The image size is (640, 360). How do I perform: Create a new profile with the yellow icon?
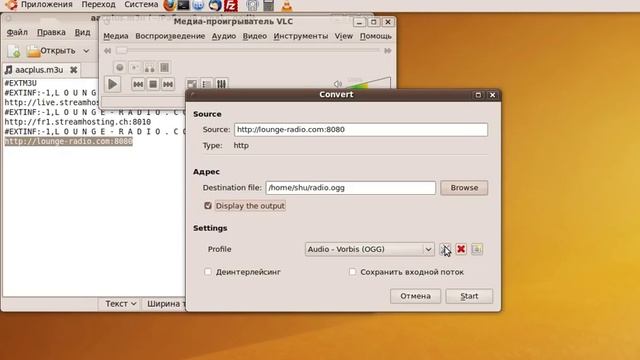pyautogui.click(x=477, y=249)
